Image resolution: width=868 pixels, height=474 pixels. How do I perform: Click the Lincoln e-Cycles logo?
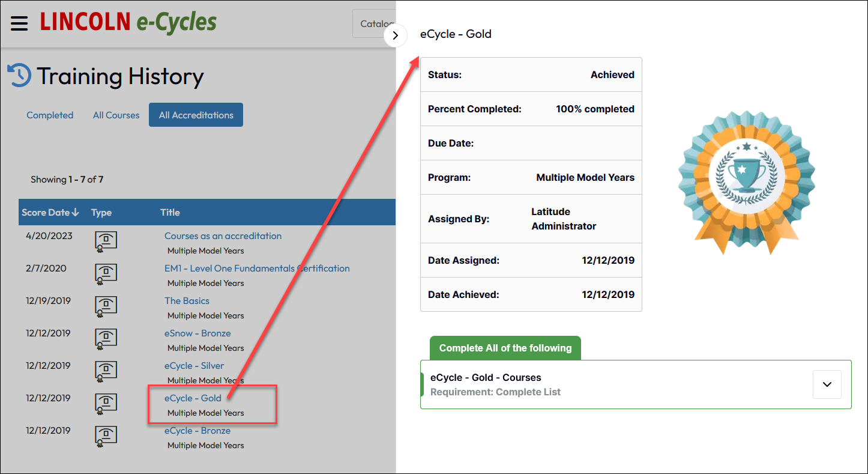128,23
